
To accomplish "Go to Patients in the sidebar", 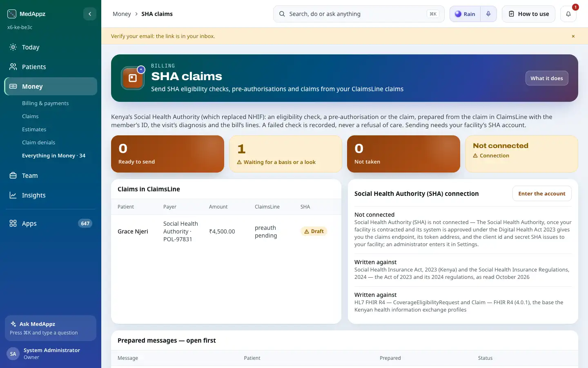I will pyautogui.click(x=51, y=67).
